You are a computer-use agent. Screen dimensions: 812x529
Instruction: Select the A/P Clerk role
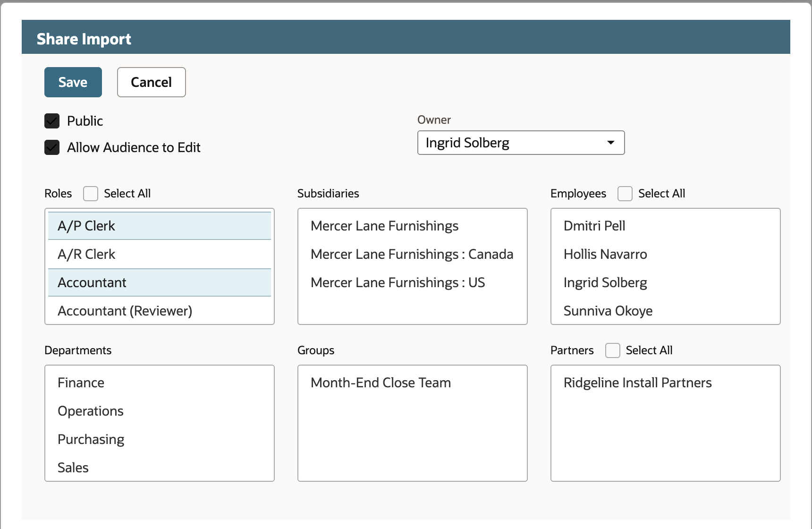coord(160,226)
